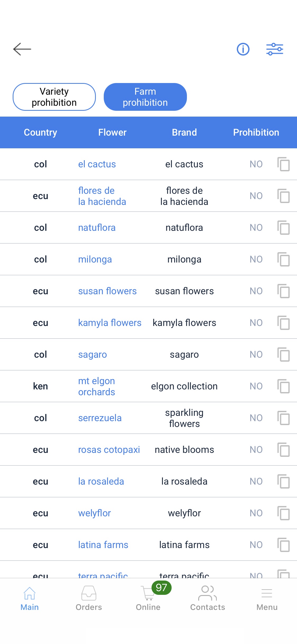
Task: Copy the welyflor row entry
Action: point(284,513)
